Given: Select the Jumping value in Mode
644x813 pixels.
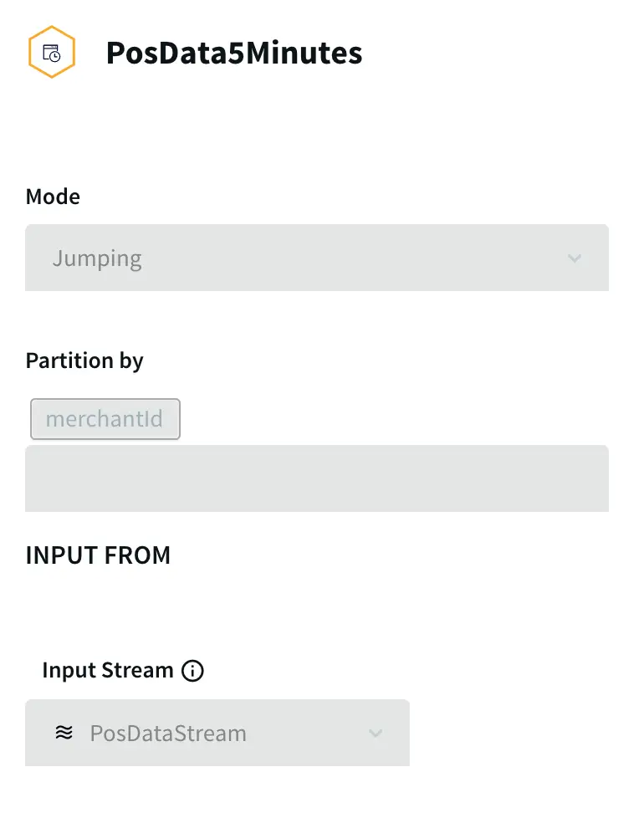Looking at the screenshot, I should tap(97, 258).
